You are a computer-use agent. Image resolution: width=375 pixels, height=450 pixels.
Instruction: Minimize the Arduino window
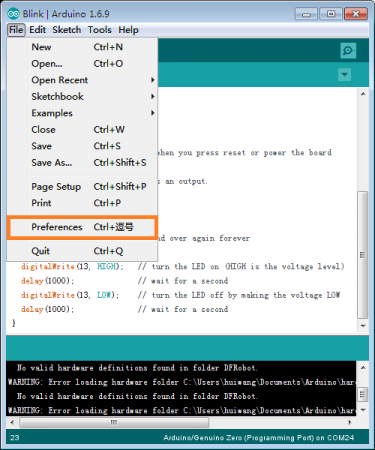[306, 14]
